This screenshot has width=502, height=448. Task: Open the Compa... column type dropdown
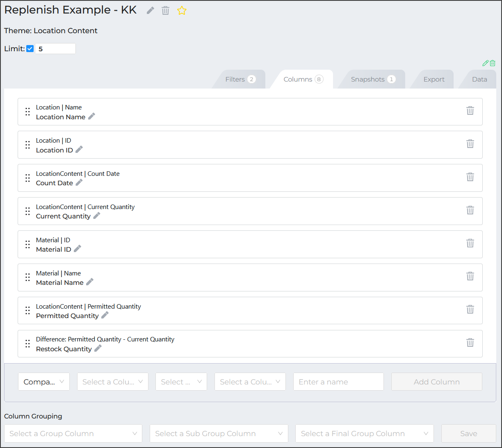coord(44,382)
